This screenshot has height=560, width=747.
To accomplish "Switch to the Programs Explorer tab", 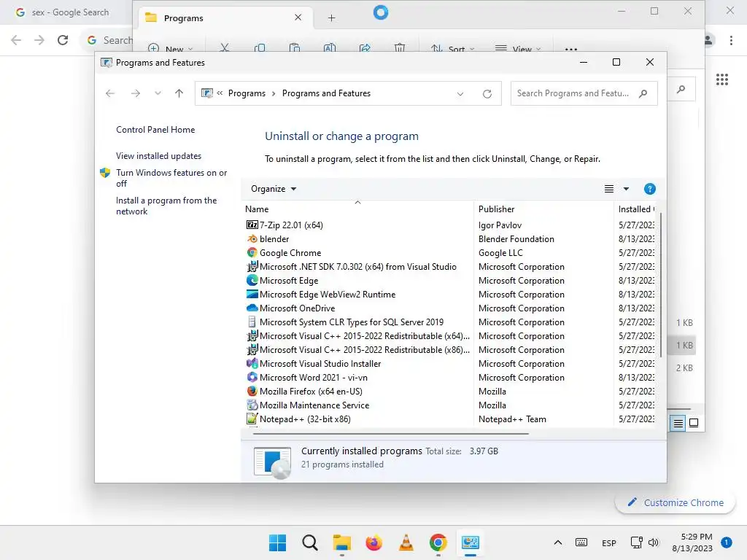I will tap(225, 18).
